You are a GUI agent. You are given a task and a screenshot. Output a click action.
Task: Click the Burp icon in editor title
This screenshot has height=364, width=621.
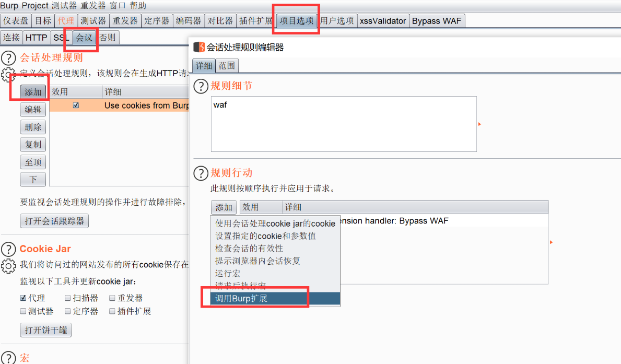[x=199, y=47]
